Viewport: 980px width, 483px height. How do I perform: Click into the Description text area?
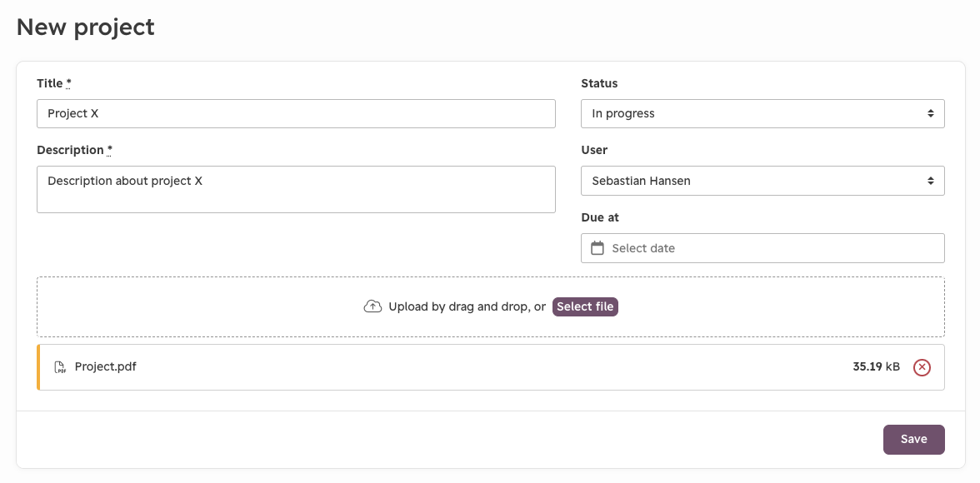tap(297, 189)
